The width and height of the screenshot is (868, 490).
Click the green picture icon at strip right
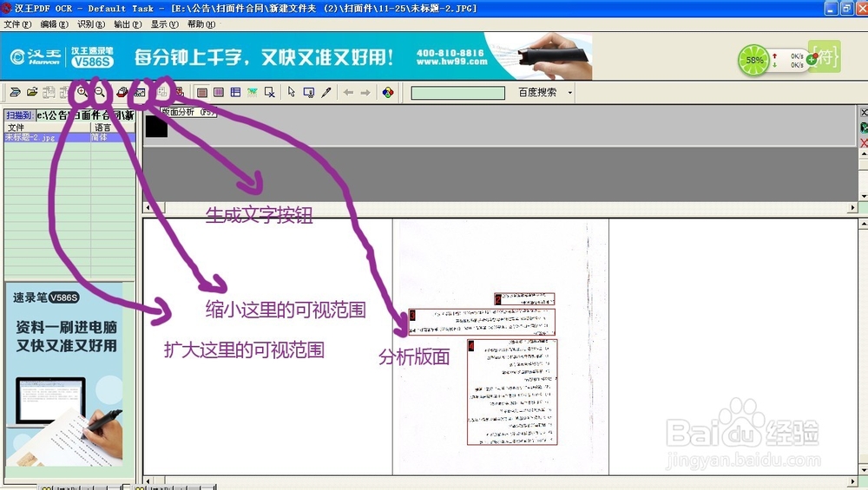pos(864,127)
